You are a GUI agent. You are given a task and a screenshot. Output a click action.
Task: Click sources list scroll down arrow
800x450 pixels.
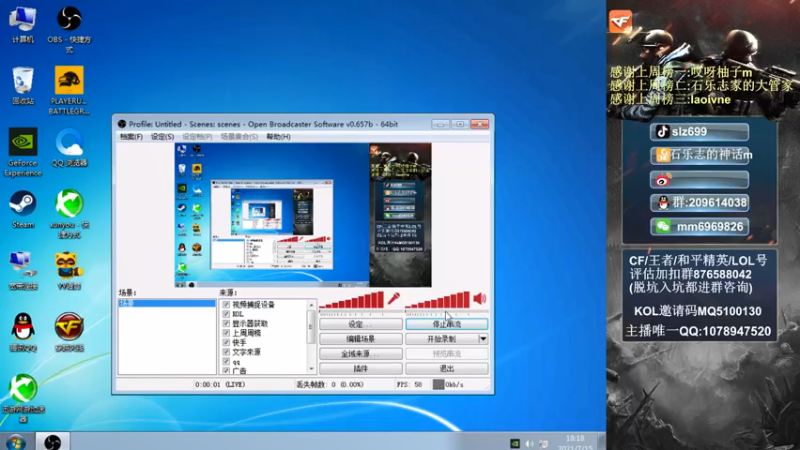point(311,369)
